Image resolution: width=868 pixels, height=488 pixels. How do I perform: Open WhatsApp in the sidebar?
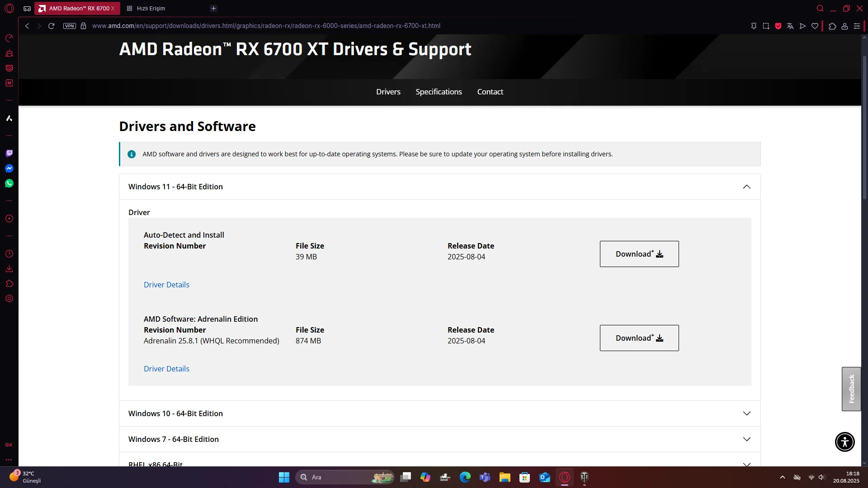(9, 183)
